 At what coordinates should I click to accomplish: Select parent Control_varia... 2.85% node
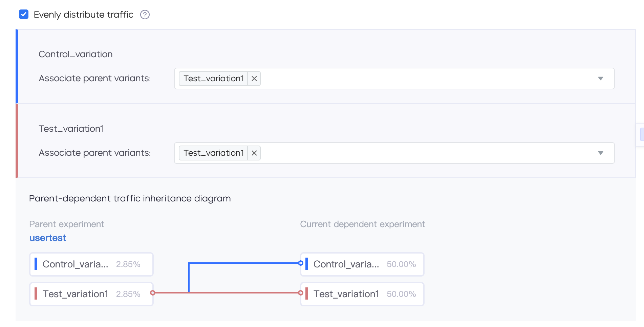(91, 264)
